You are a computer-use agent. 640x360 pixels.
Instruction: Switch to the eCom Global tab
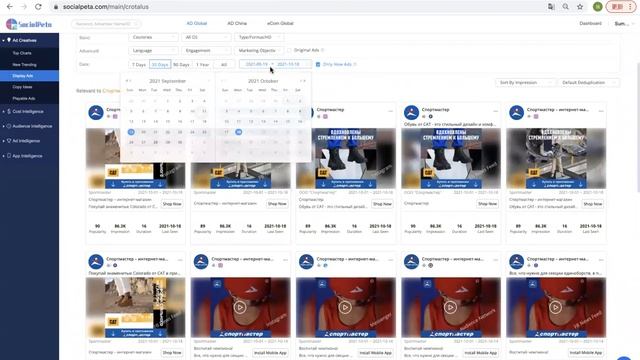280,23
